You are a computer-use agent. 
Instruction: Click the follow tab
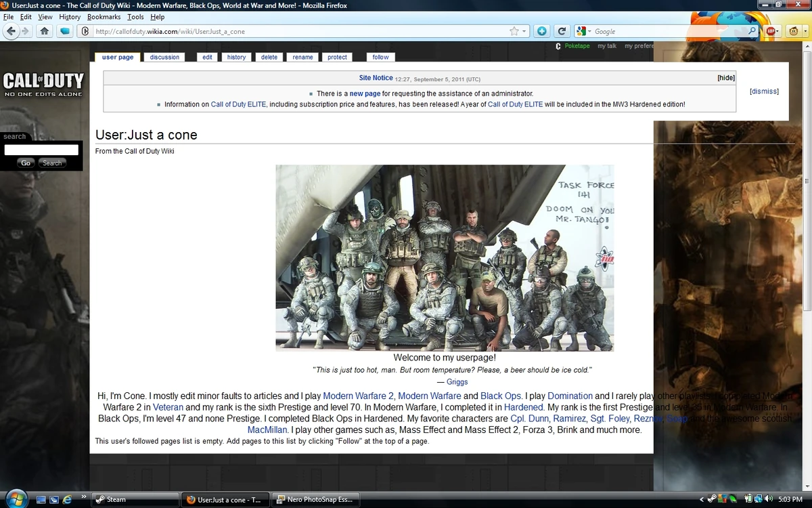(x=380, y=57)
